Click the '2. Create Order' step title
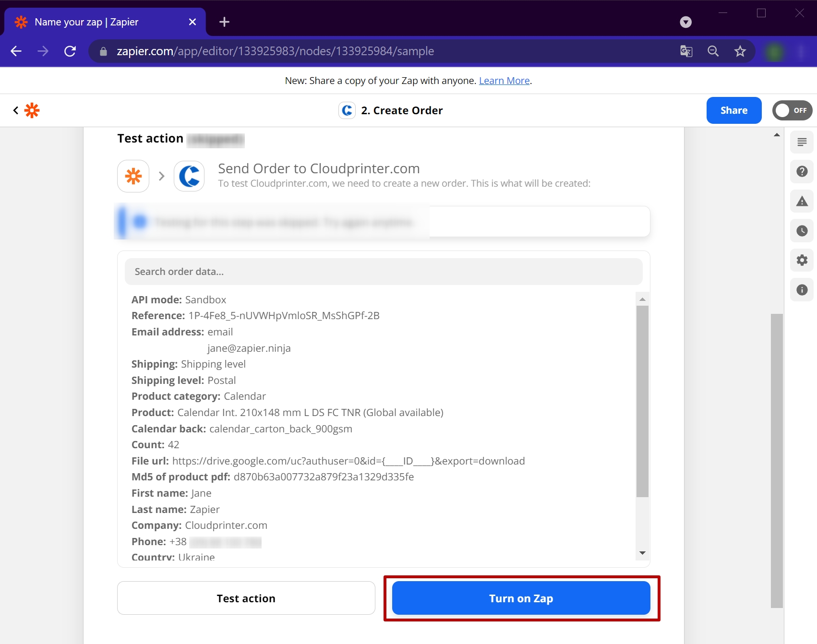817x644 pixels. [x=402, y=110]
